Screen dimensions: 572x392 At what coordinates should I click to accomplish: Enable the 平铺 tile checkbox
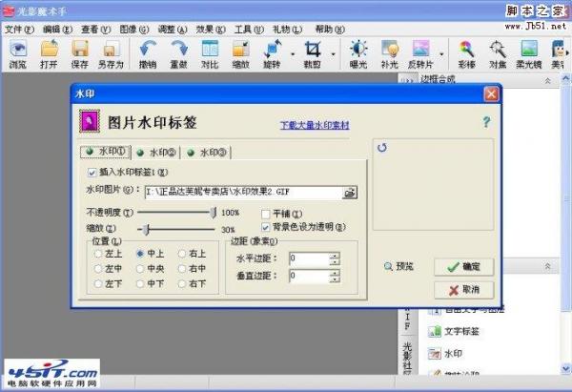point(266,214)
